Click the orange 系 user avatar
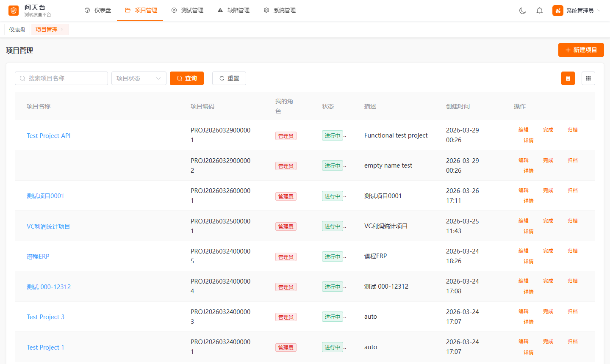Screen dimensions: 610x364 [x=558, y=11]
